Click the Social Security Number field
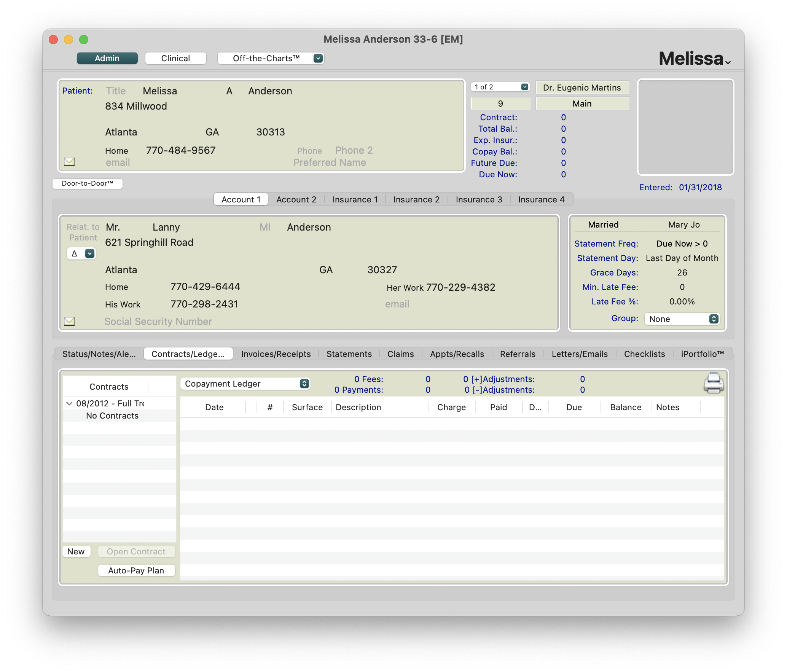The width and height of the screenshot is (787, 672). 158,322
